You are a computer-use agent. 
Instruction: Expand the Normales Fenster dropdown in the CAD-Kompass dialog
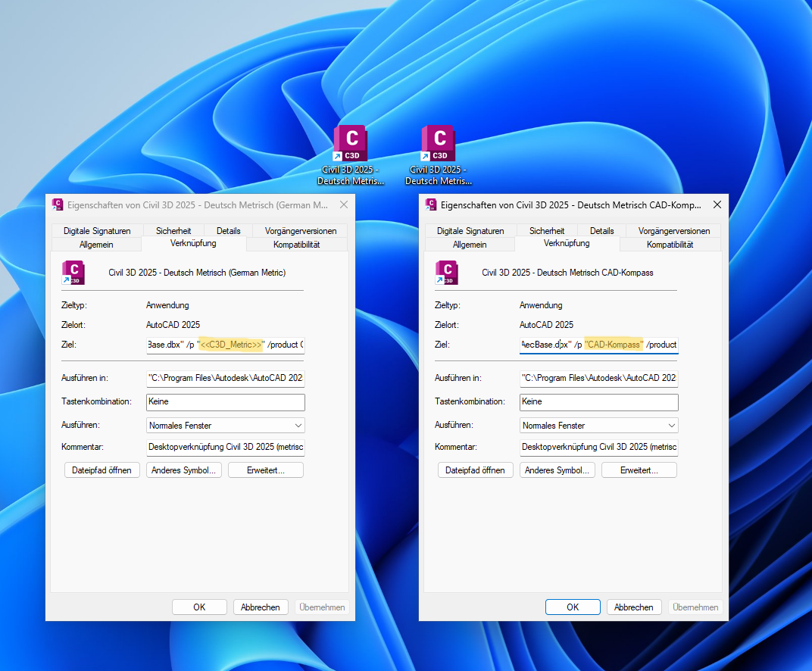(599, 426)
